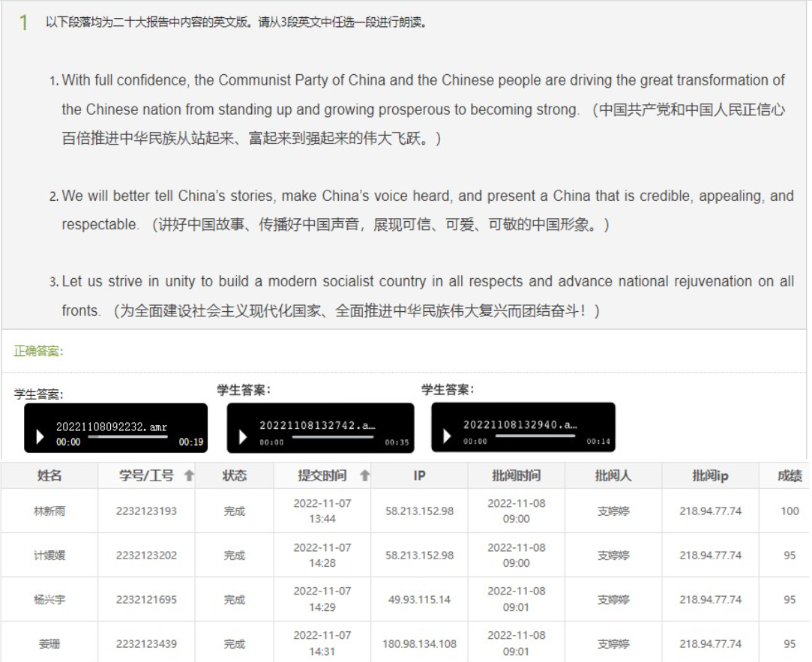Image resolution: width=812 pixels, height=662 pixels.
Task: Select student name 杨兴宇 in the table
Action: tap(49, 600)
